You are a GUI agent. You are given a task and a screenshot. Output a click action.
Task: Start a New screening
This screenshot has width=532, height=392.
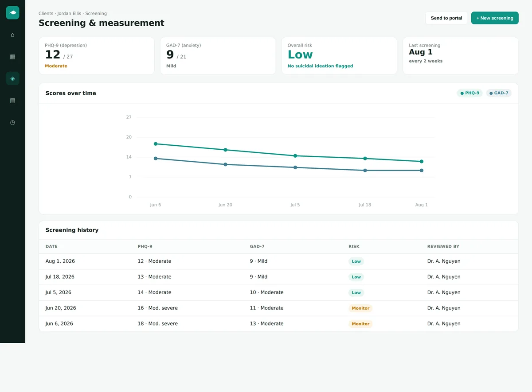[495, 18]
